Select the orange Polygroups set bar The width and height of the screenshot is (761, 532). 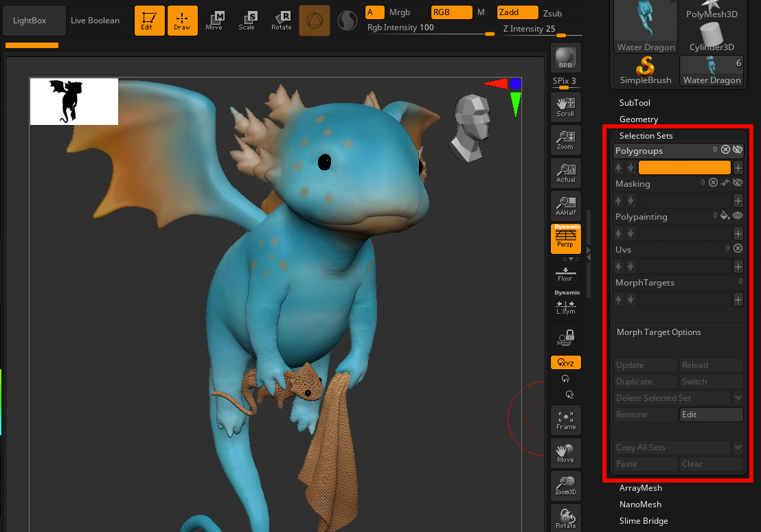pos(684,167)
